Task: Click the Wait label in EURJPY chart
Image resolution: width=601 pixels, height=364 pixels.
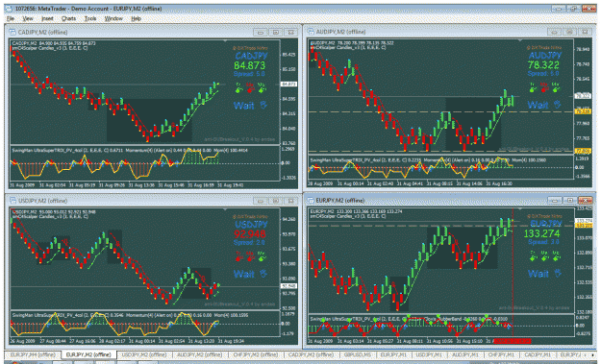Action: coord(538,274)
